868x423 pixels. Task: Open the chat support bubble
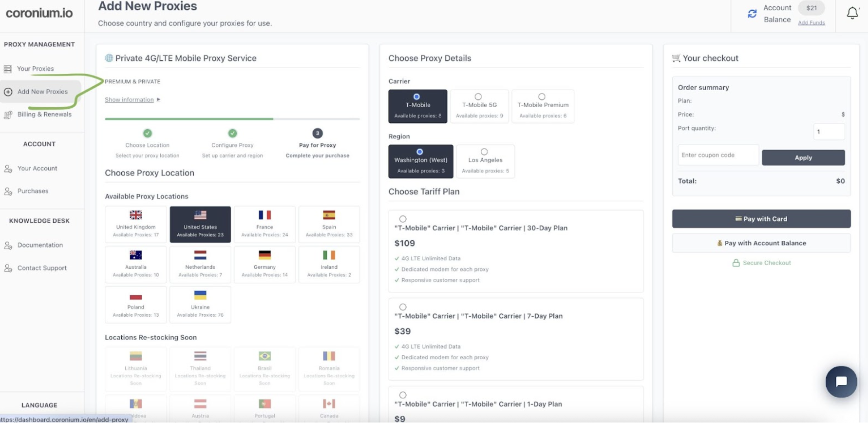(841, 382)
